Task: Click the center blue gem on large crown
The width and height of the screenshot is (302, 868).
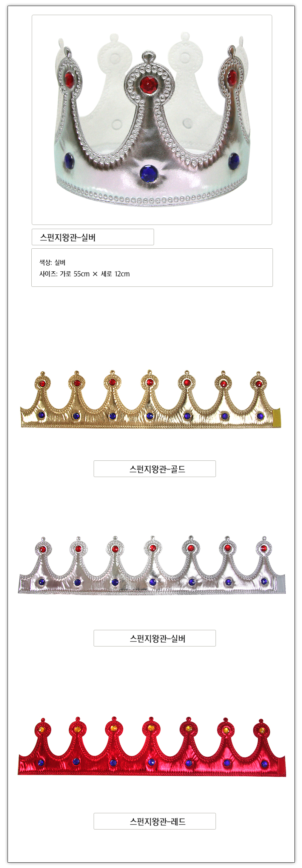Action: 148,174
